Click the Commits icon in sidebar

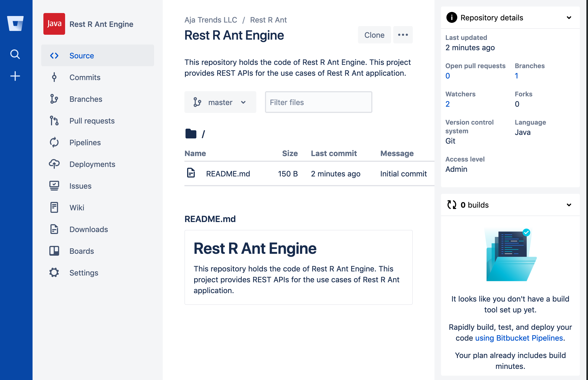(54, 77)
